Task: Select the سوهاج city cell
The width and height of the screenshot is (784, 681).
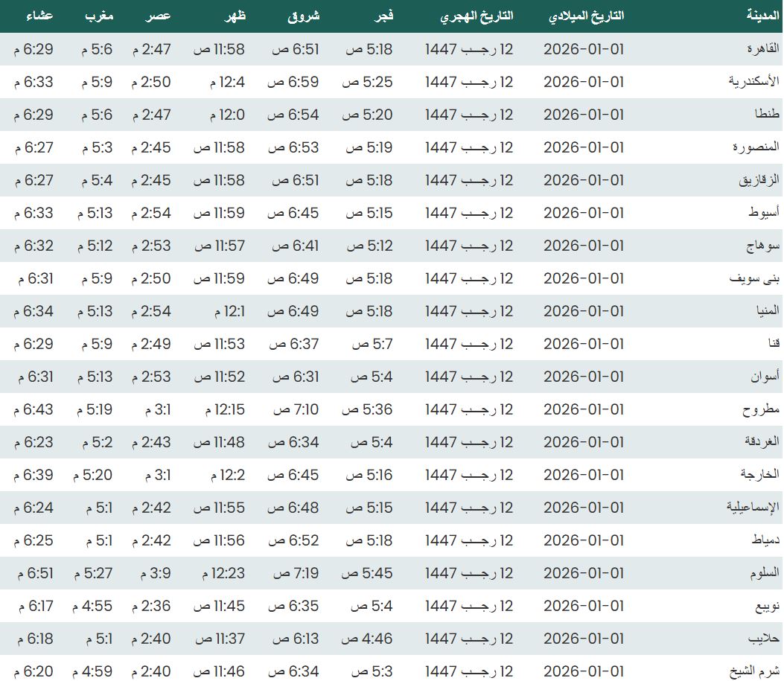Action: click(x=763, y=246)
